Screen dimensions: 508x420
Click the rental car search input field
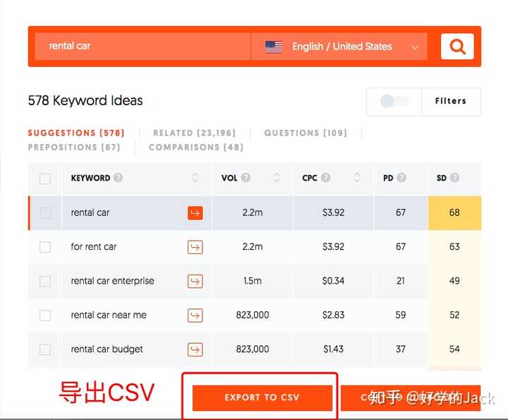143,47
